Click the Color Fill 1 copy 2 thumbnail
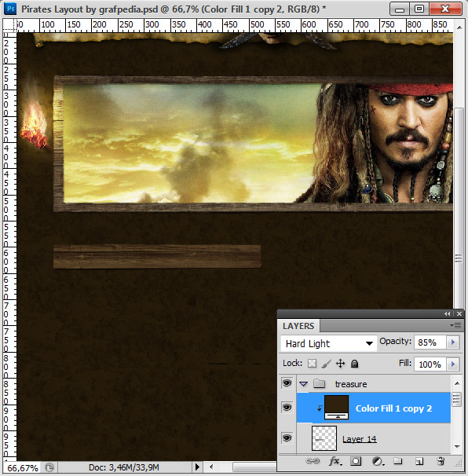This screenshot has width=468, height=476. 337,408
